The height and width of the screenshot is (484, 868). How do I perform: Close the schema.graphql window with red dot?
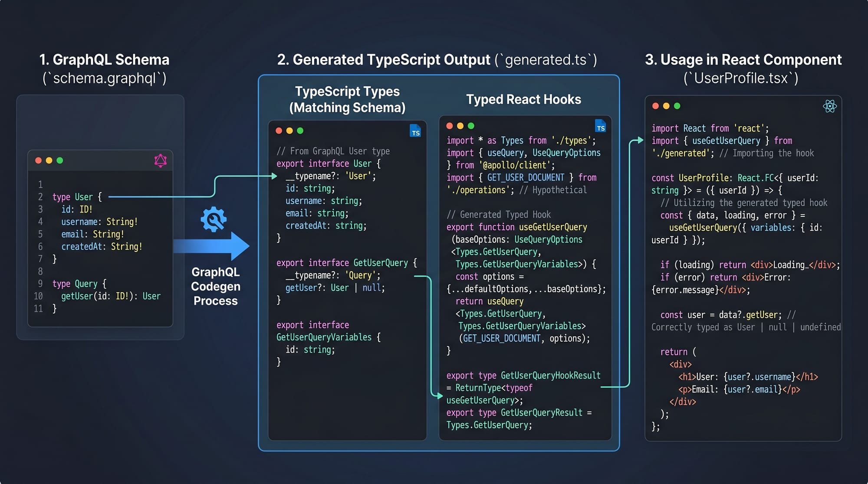coord(38,160)
